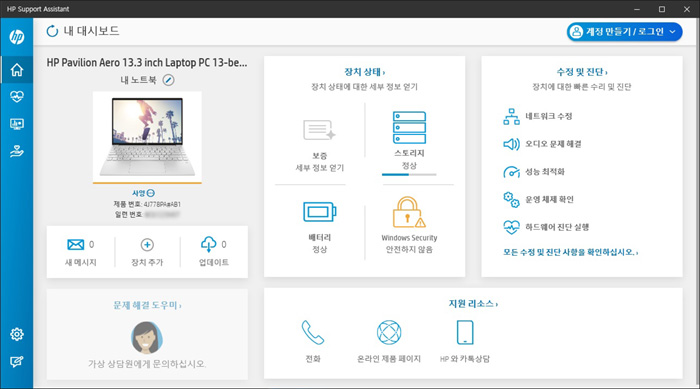Screen dimensions: 700x389
Task: Click the virtual agent avatar picture
Action: (x=147, y=338)
